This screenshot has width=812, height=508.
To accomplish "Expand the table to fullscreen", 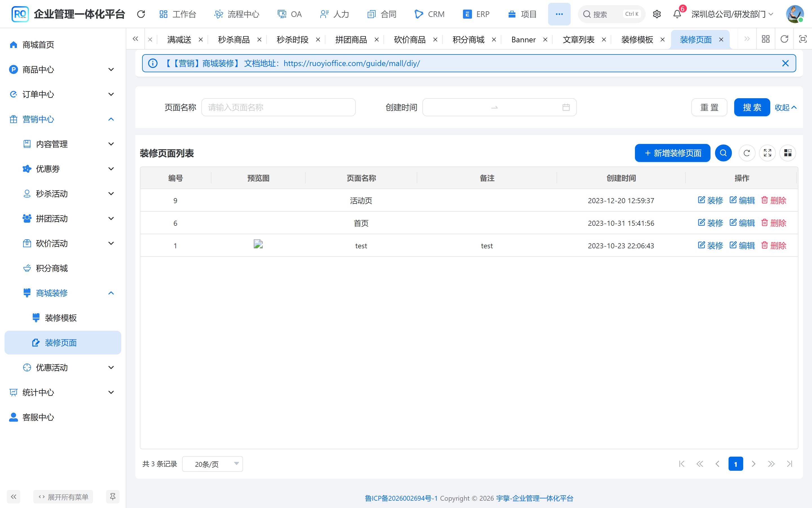I will click(767, 153).
